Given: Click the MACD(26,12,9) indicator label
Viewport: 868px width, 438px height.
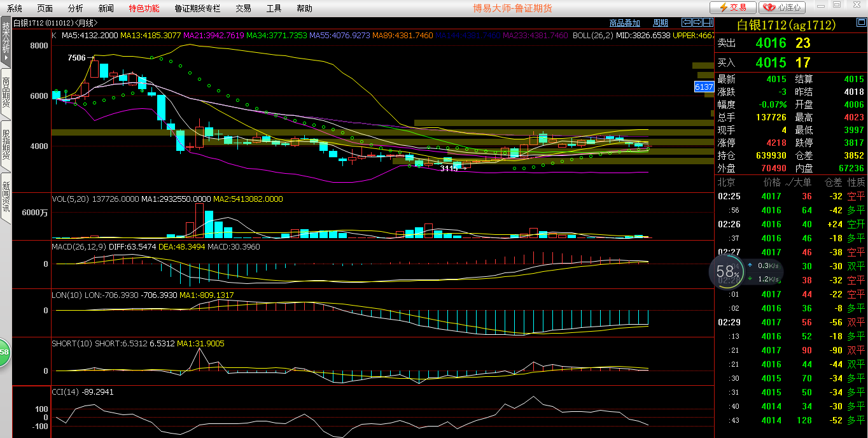Looking at the screenshot, I should [x=79, y=247].
